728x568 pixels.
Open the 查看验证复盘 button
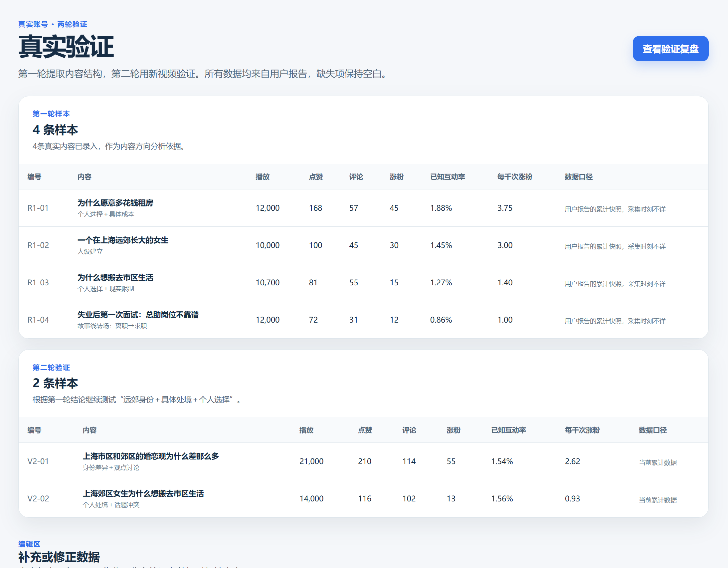pos(670,49)
